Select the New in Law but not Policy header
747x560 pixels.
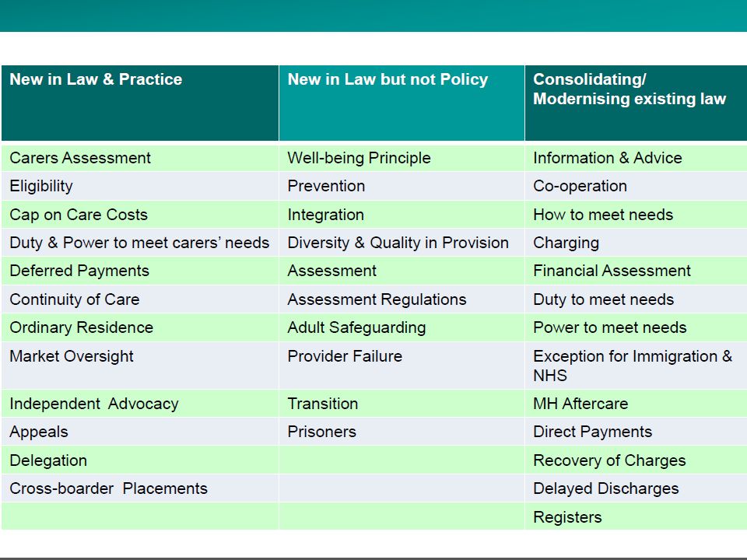click(x=388, y=79)
